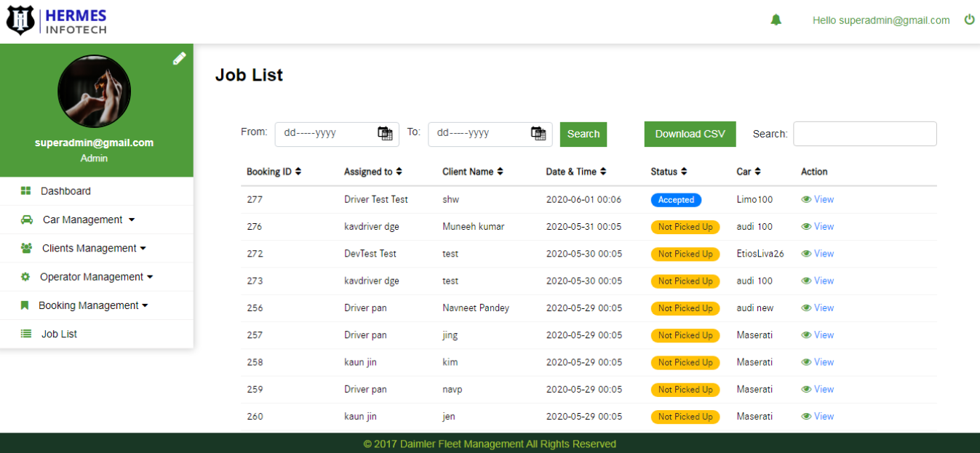Click the From date input field
Image resolution: width=980 pixels, height=453 pixels.
coord(337,134)
